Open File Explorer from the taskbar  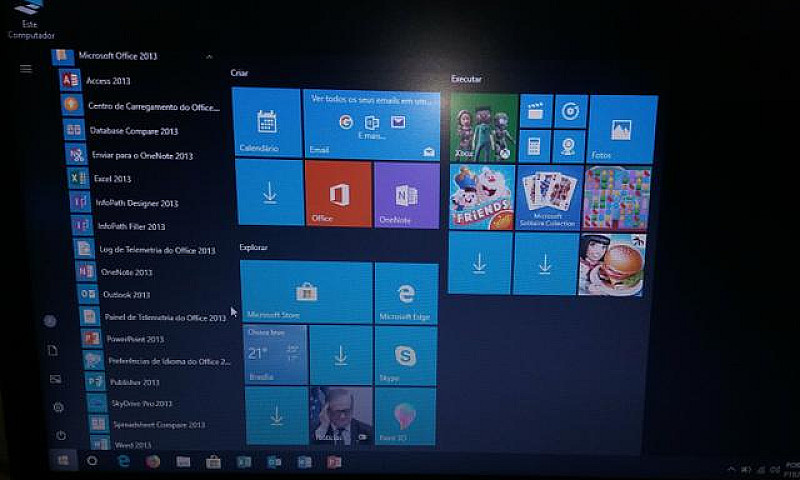click(x=183, y=462)
